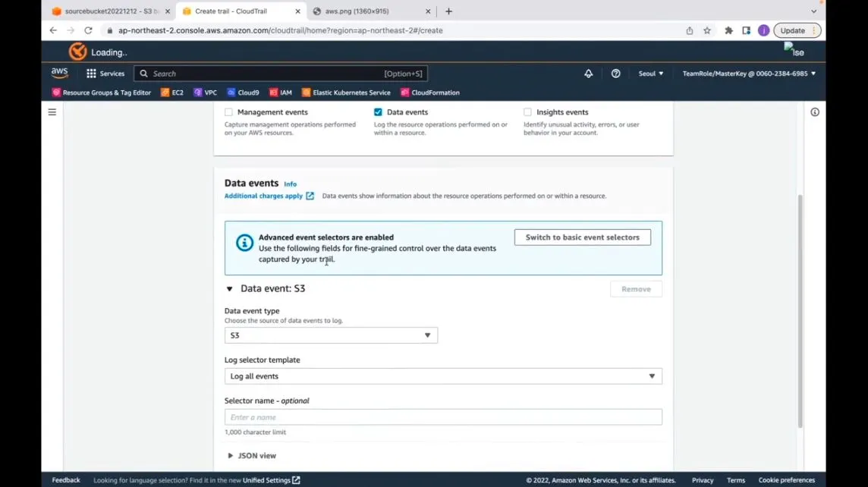Open the Cloud9 shortcut
The width and height of the screenshot is (868, 487).
(243, 93)
